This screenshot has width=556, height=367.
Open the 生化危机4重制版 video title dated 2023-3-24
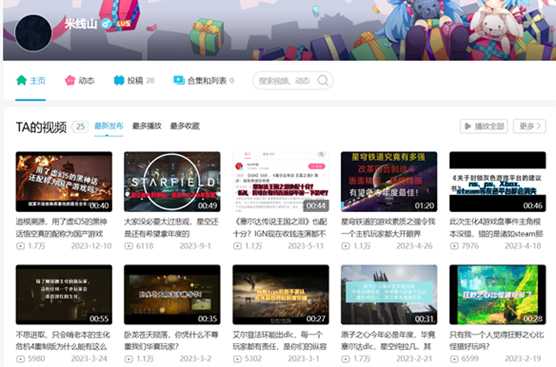tap(63, 340)
